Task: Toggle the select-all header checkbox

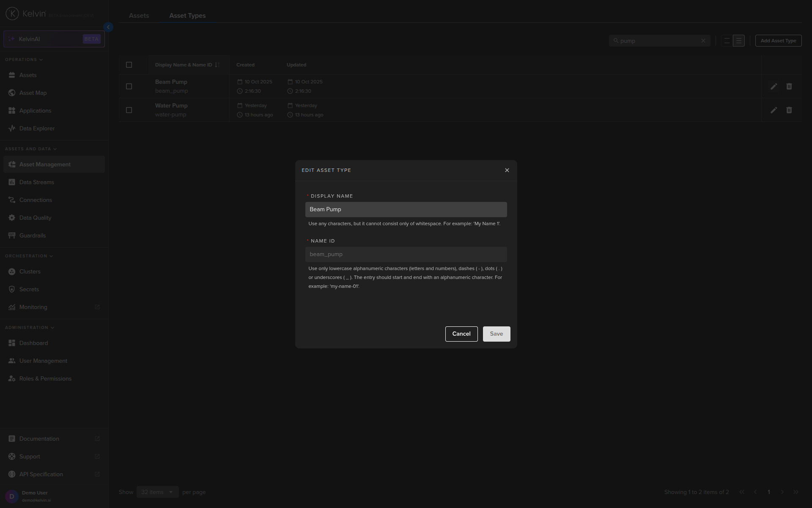Action: coord(129,65)
